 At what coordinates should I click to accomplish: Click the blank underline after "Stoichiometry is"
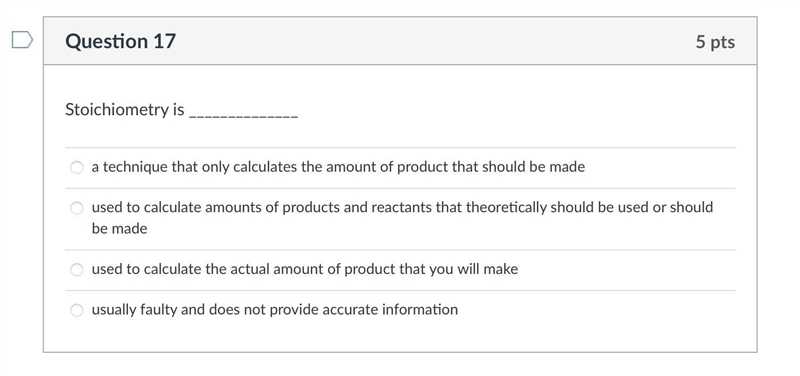click(x=243, y=115)
